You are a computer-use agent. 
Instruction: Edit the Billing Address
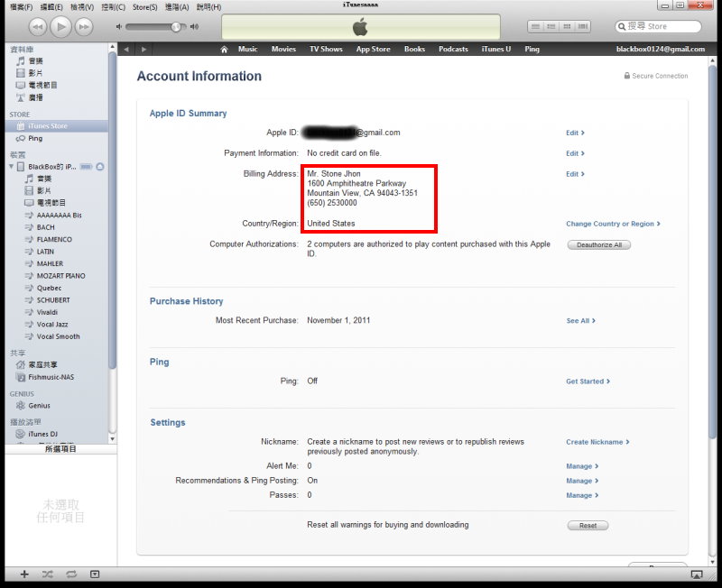click(x=575, y=174)
